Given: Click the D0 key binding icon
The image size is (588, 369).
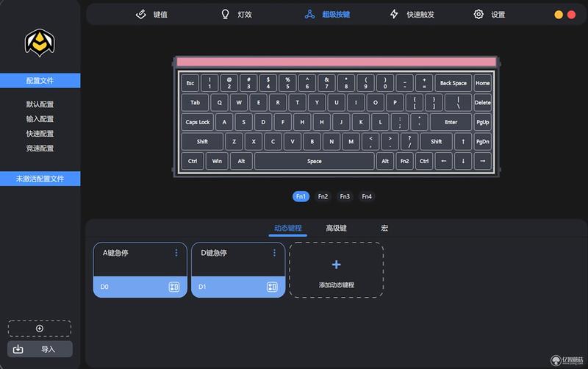Looking at the screenshot, I should coord(174,287).
